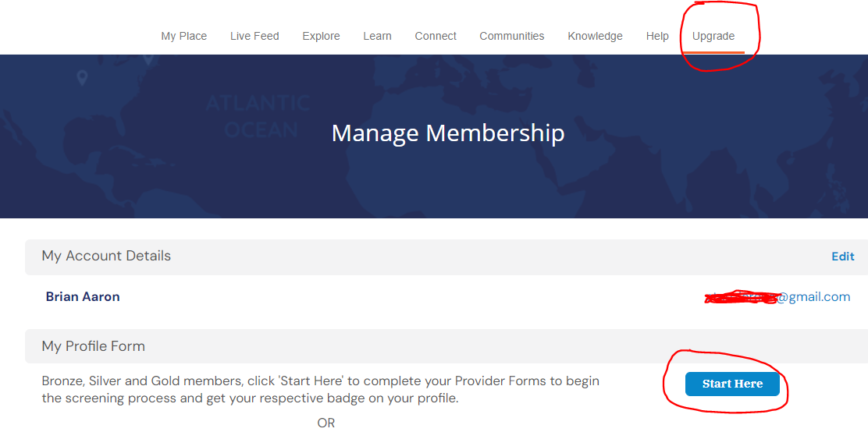Click the My Account Details section header
Viewport: 868px width, 432px height.
pyautogui.click(x=106, y=256)
